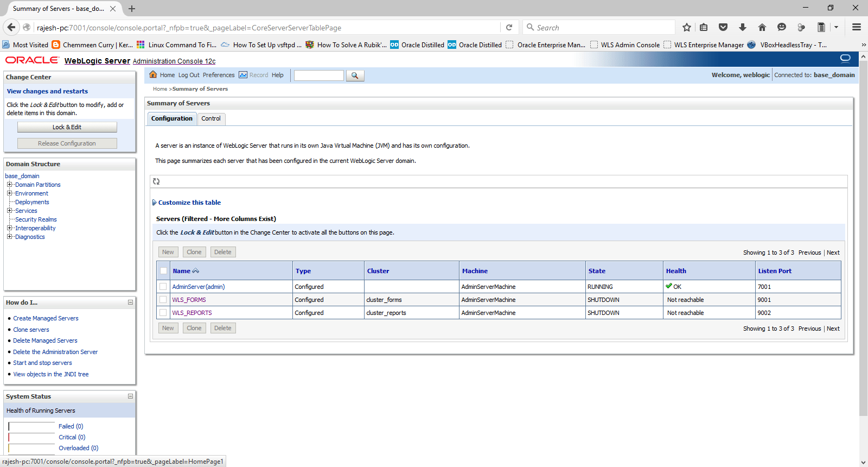Click the clipboard extension icon in browser toolbar
868x467 pixels.
point(821,27)
